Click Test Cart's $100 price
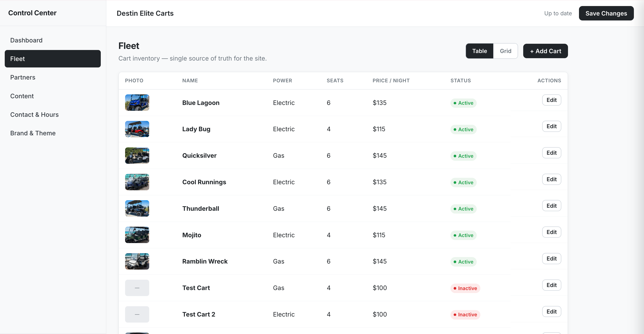 (x=380, y=288)
